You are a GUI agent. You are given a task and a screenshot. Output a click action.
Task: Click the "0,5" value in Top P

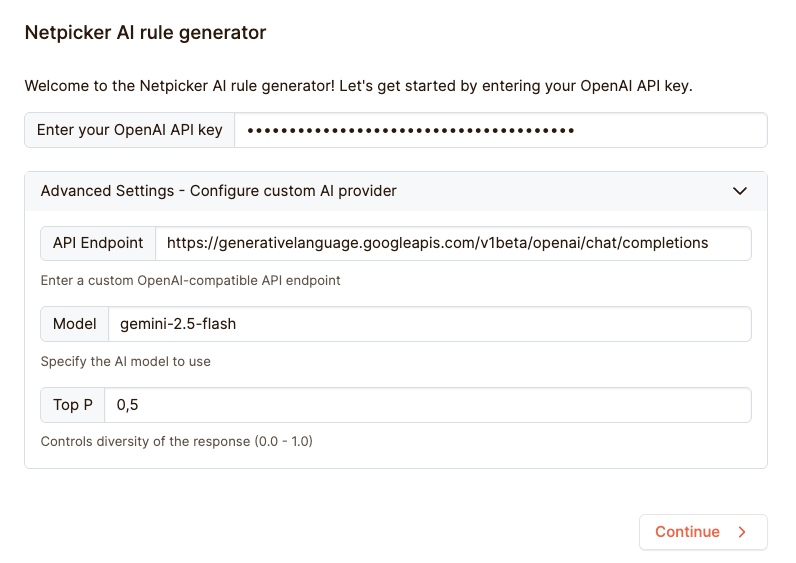(127, 405)
